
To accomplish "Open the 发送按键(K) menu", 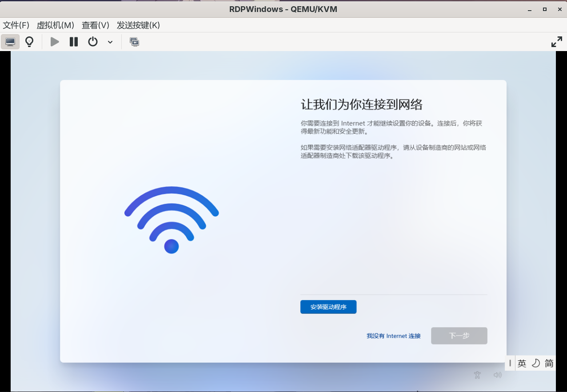I will [x=138, y=25].
